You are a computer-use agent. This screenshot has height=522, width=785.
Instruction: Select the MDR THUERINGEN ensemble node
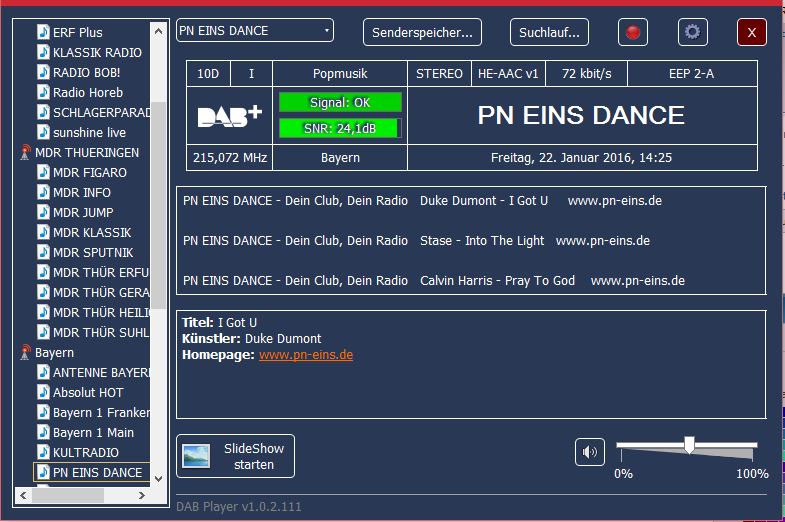pyautogui.click(x=87, y=153)
